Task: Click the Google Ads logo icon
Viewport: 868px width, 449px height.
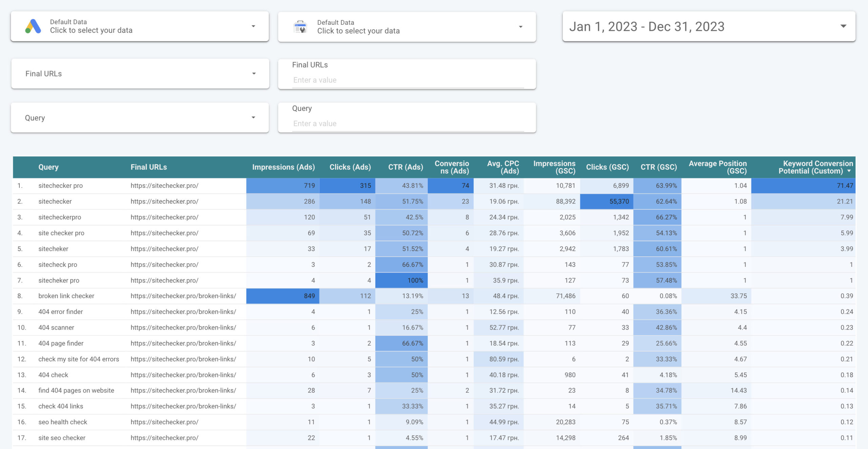Action: click(x=33, y=26)
